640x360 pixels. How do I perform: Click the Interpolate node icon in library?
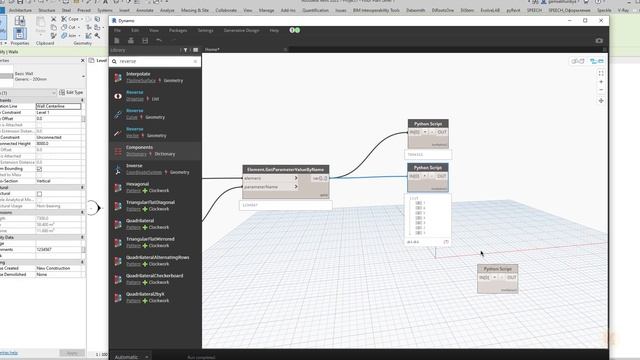(x=118, y=77)
